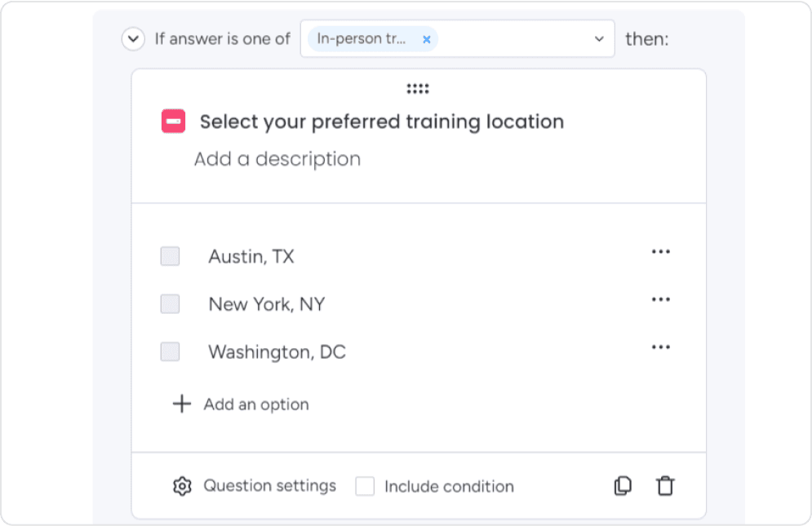
Task: Check the checkbox beside Austin, TX
Action: point(170,256)
